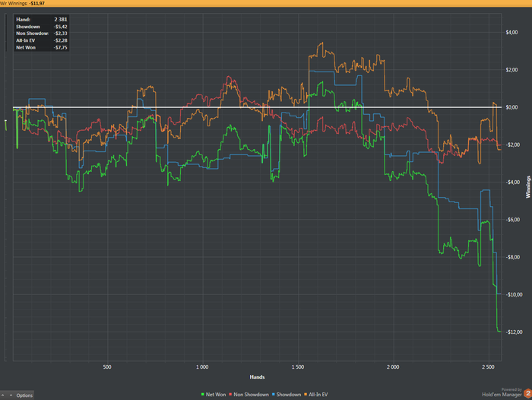The image size is (532, 400).
Task: Click the Hold'em Manager 2 logo icon
Action: click(x=527, y=394)
